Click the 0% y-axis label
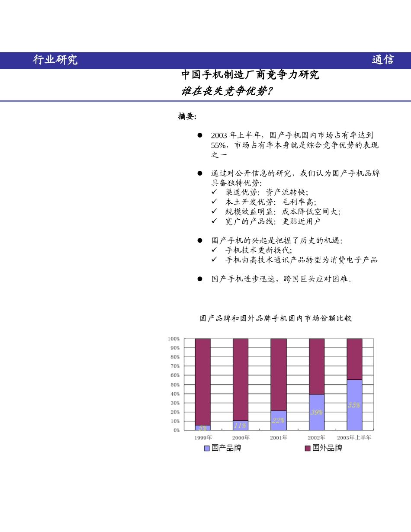The image size is (411, 532). 177,430
